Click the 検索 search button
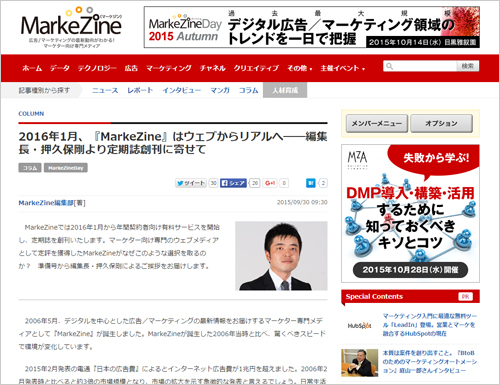Viewport: 500px width, 385px height. coord(468,66)
